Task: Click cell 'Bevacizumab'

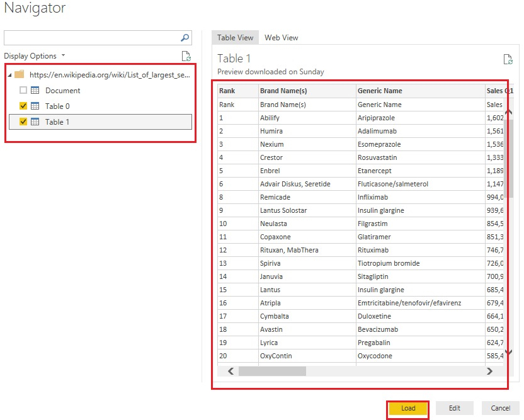Action: [421, 329]
